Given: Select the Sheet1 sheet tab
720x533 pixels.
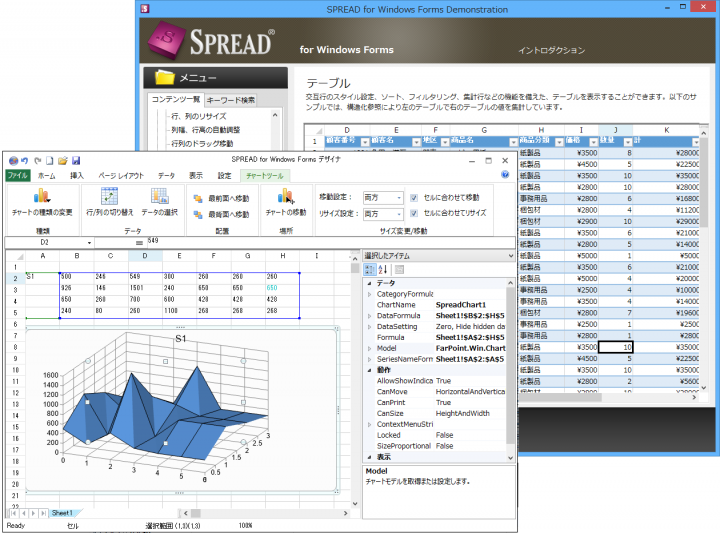Looking at the screenshot, I should click(x=62, y=513).
